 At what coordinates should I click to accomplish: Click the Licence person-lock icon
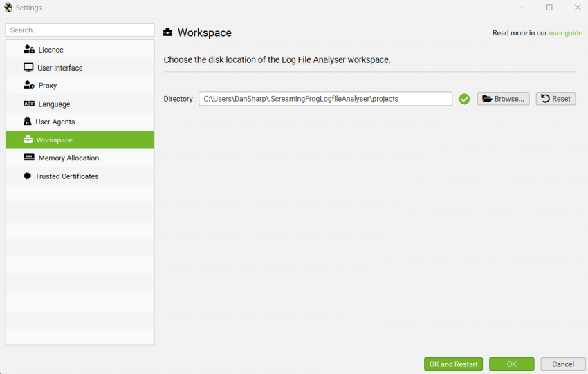tap(29, 49)
